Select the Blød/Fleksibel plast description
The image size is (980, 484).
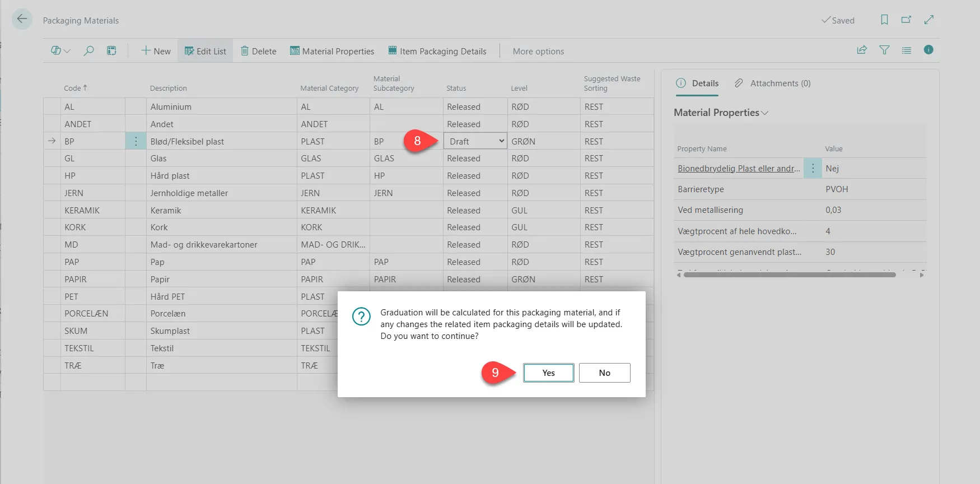[x=221, y=141]
